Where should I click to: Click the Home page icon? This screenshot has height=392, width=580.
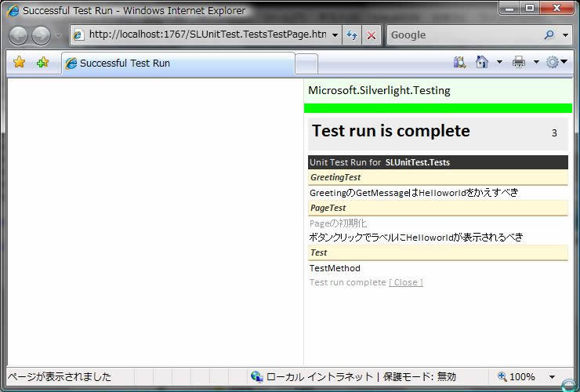click(x=481, y=62)
